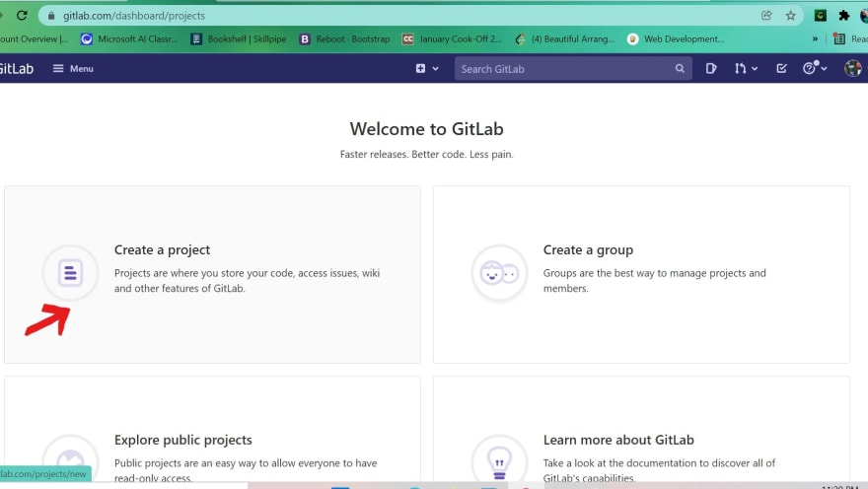The width and height of the screenshot is (868, 489).
Task: Click "Public projects are an easy way" description
Action: (246, 470)
